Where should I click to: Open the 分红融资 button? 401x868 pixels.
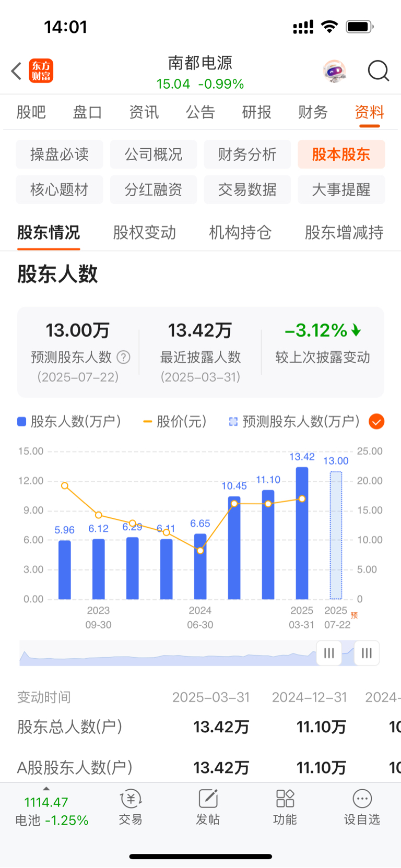pyautogui.click(x=154, y=189)
